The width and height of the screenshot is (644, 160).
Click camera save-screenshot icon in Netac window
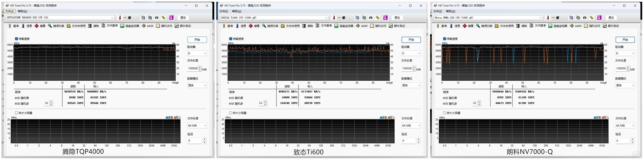click(585, 18)
